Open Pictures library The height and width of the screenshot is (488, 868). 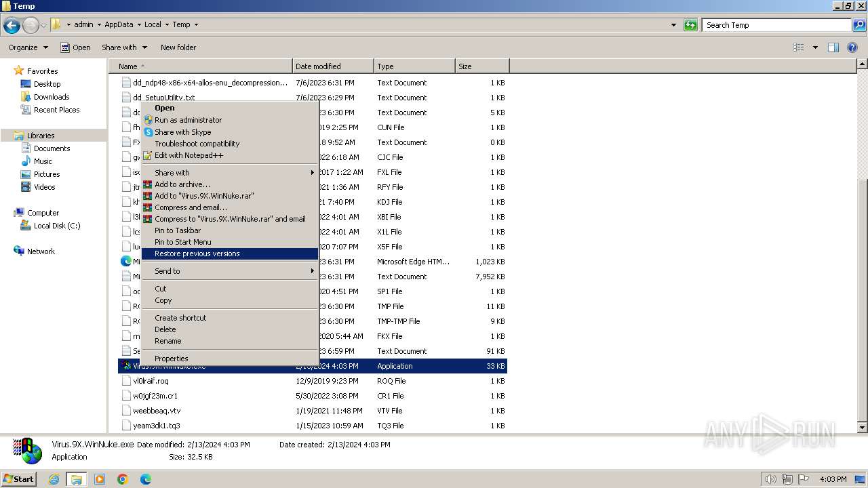click(x=47, y=174)
